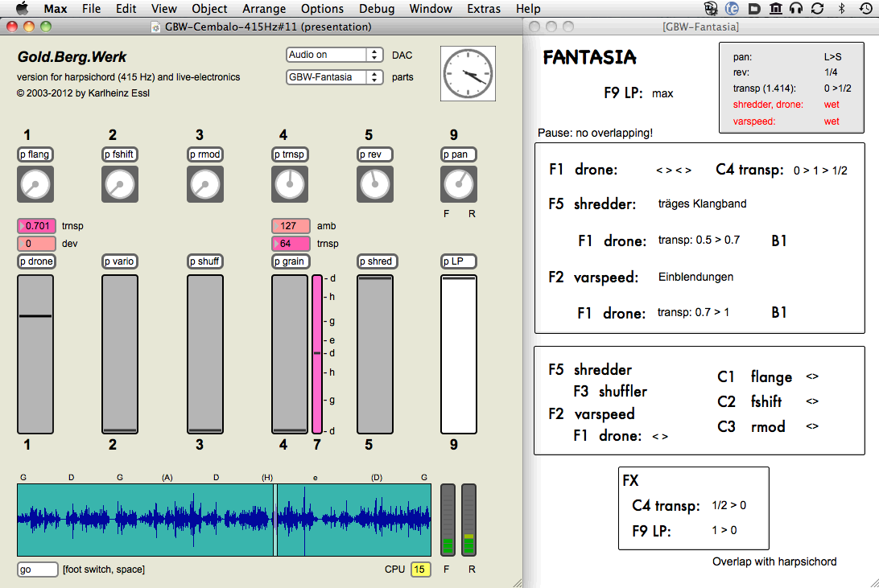Click the drone fader number 1
Viewport: 879px width, 588px height.
(35, 354)
